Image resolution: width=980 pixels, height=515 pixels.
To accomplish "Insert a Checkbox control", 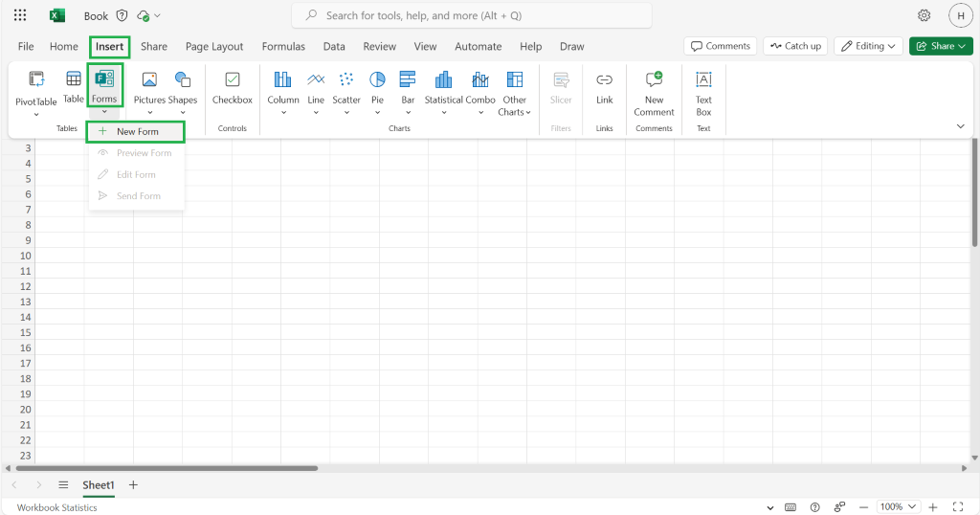I will coord(233,87).
